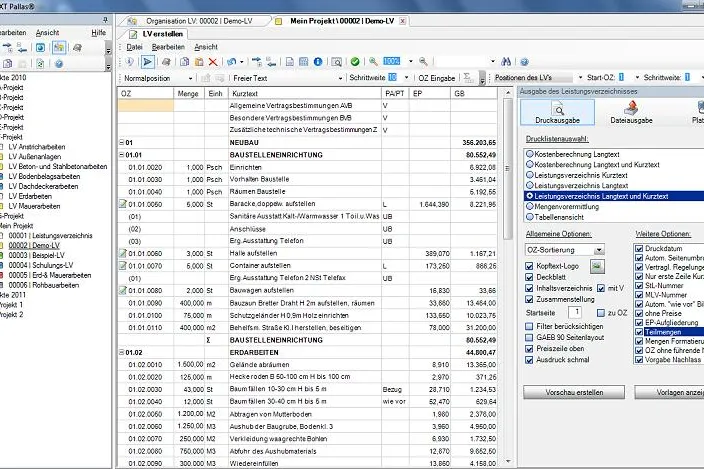The image size is (704, 469).
Task: Click the table vertical scrollbar thumb
Action: coord(508,168)
